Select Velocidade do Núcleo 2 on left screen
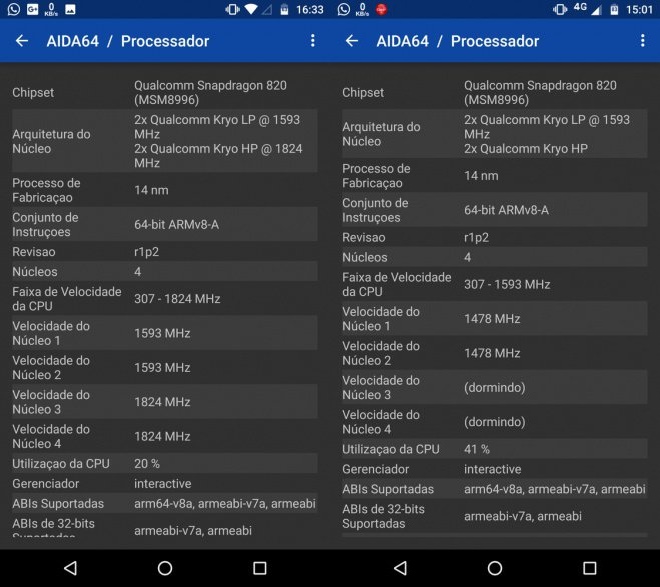Image resolution: width=660 pixels, height=587 pixels. tap(165, 368)
